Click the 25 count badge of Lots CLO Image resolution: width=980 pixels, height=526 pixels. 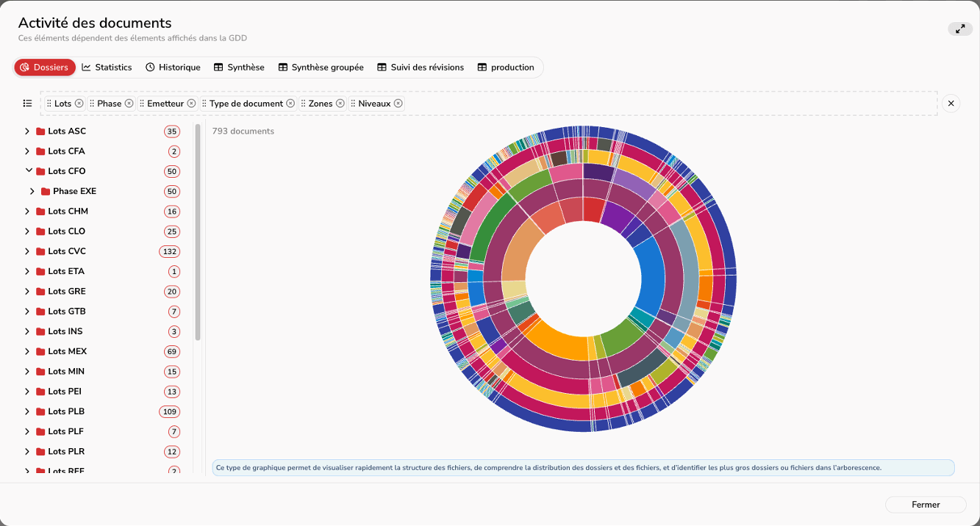[172, 231]
